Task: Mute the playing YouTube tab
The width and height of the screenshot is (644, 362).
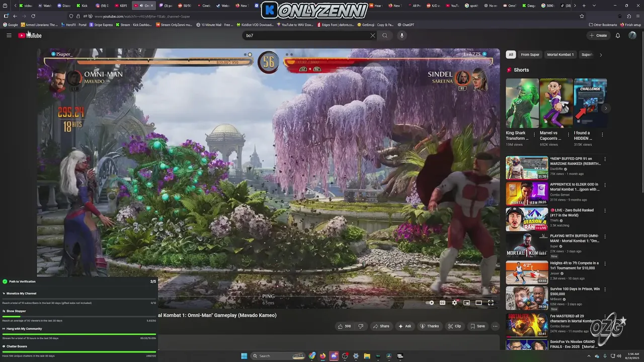Action: click(x=141, y=6)
